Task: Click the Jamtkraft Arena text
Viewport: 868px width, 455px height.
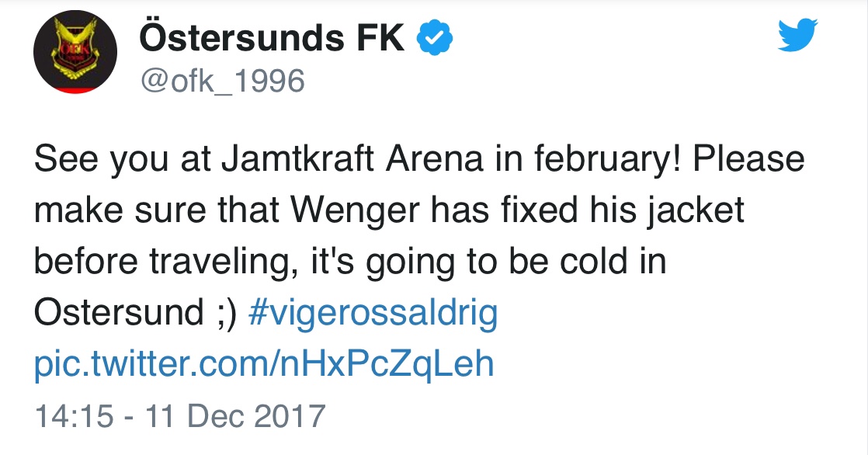Action: (352, 159)
